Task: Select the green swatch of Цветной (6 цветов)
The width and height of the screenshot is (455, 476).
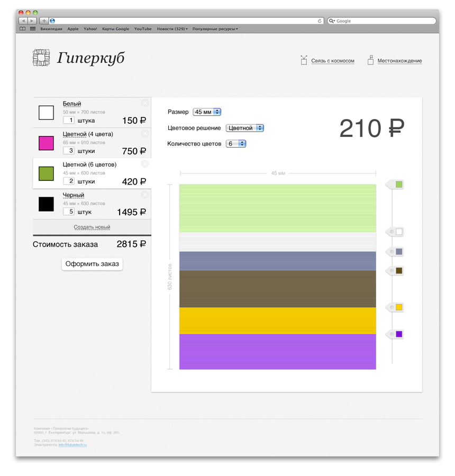Action: point(46,173)
